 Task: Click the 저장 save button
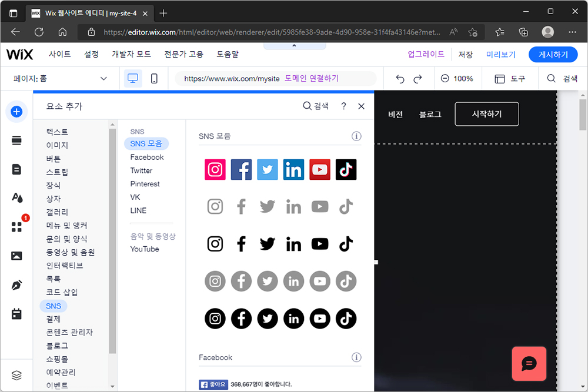pyautogui.click(x=465, y=55)
